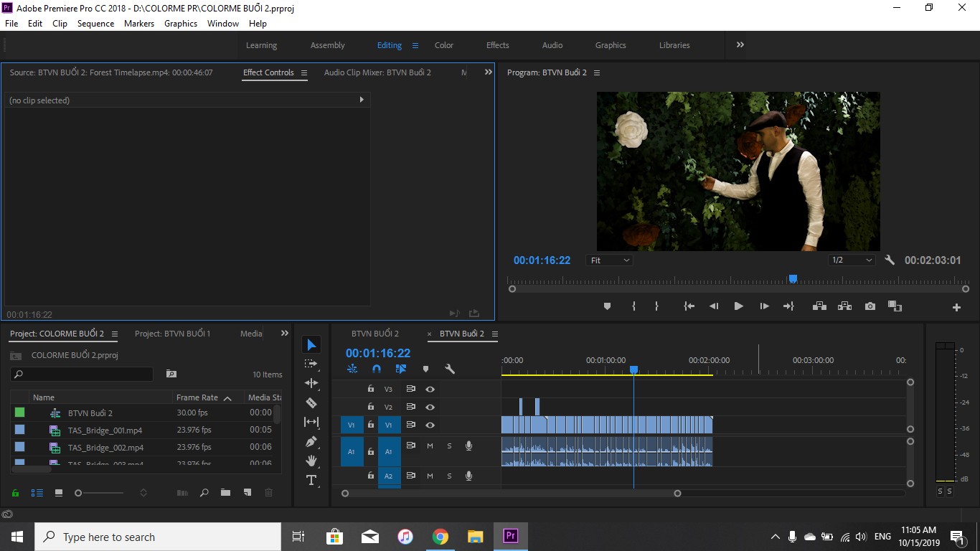Solo track A2 with S button
The width and height of the screenshot is (980, 551).
(449, 476)
